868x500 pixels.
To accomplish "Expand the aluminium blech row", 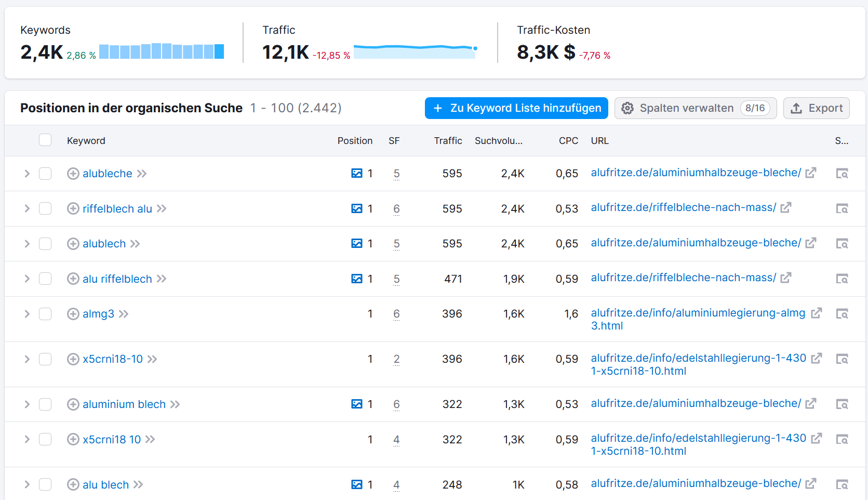I will coord(27,404).
